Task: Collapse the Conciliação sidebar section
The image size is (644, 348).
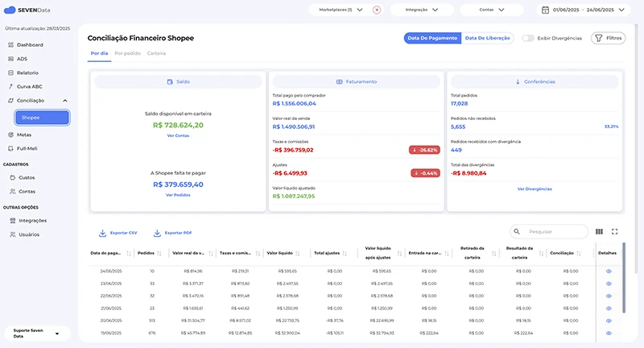Action: 64,100
